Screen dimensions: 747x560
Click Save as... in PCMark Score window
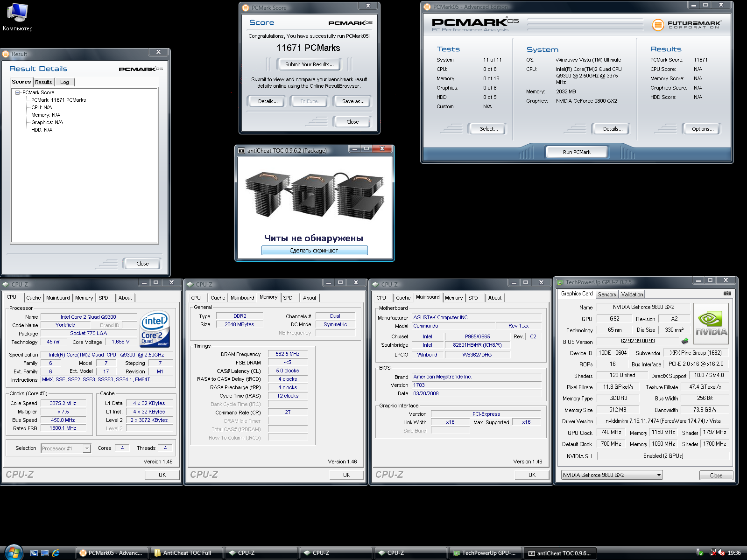(x=353, y=101)
